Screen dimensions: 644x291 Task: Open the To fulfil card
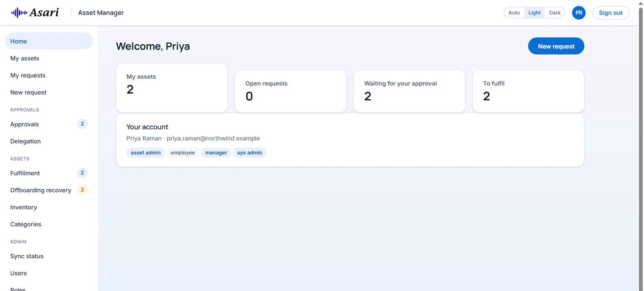click(528, 91)
